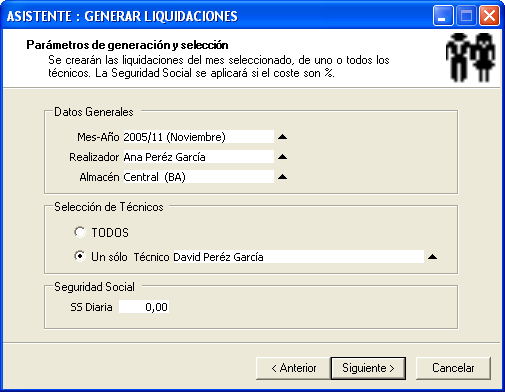The width and height of the screenshot is (505, 392).
Task: Click the technicians people icon in header
Action: click(x=470, y=58)
